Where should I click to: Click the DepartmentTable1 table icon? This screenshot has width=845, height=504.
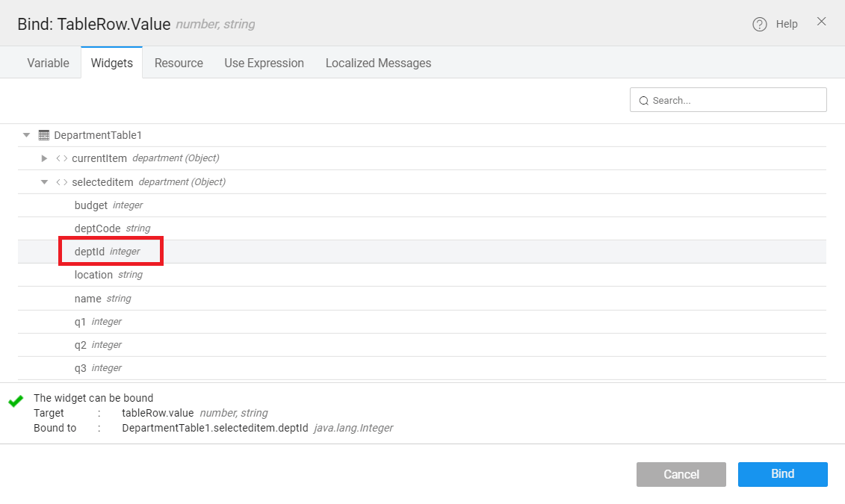click(44, 135)
